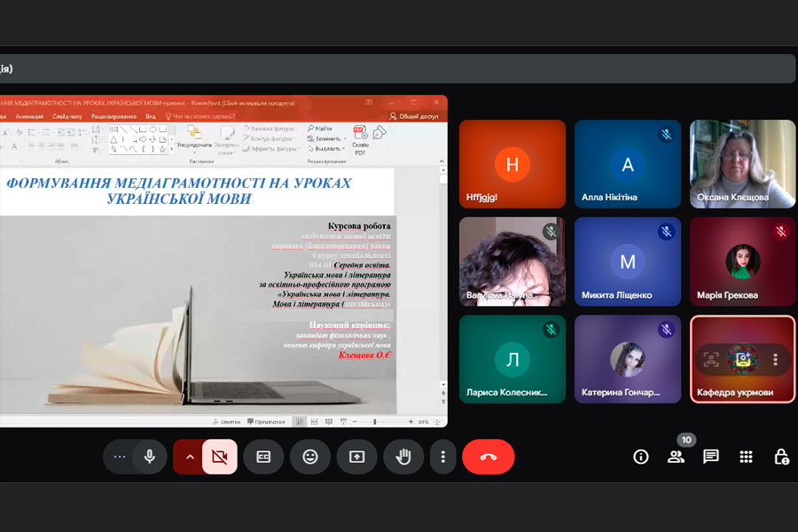Show meeting details info icon
This screenshot has width=798, height=532.
[x=641, y=457]
